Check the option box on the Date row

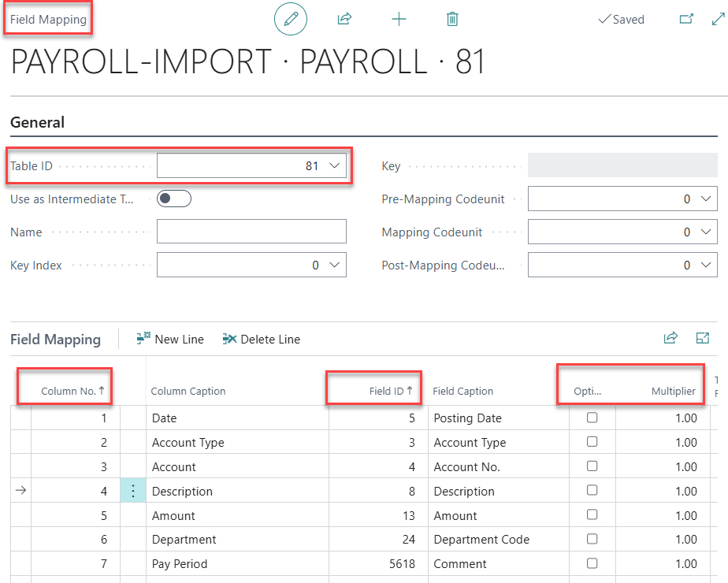(x=593, y=418)
